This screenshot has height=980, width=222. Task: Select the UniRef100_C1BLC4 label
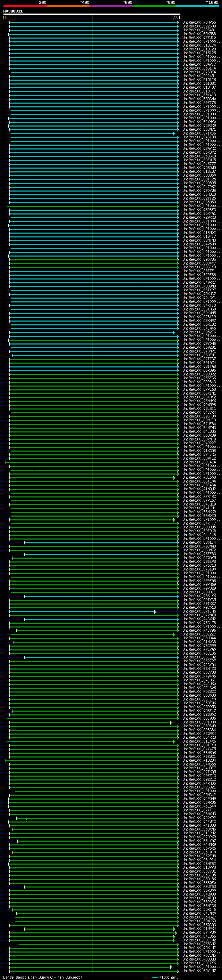pos(199,45)
